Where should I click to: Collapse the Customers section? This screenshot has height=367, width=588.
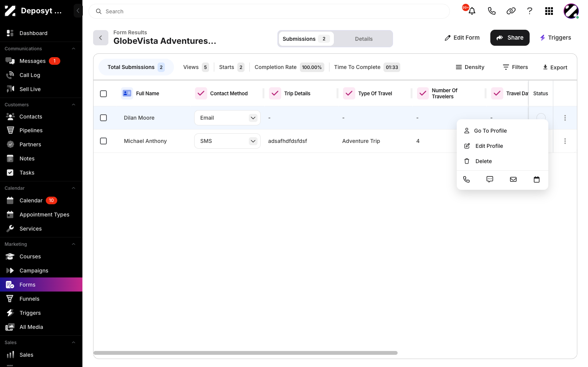pyautogui.click(x=74, y=105)
